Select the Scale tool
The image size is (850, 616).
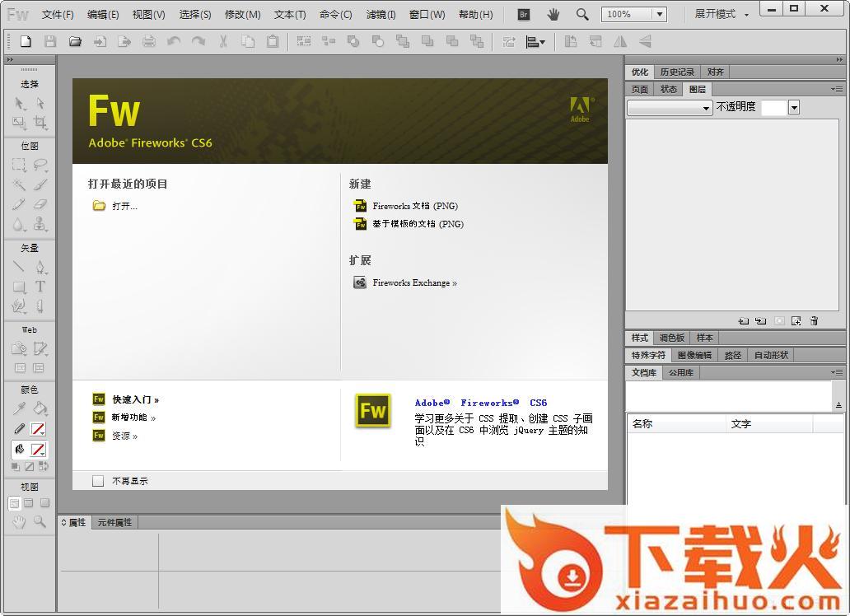[19, 123]
